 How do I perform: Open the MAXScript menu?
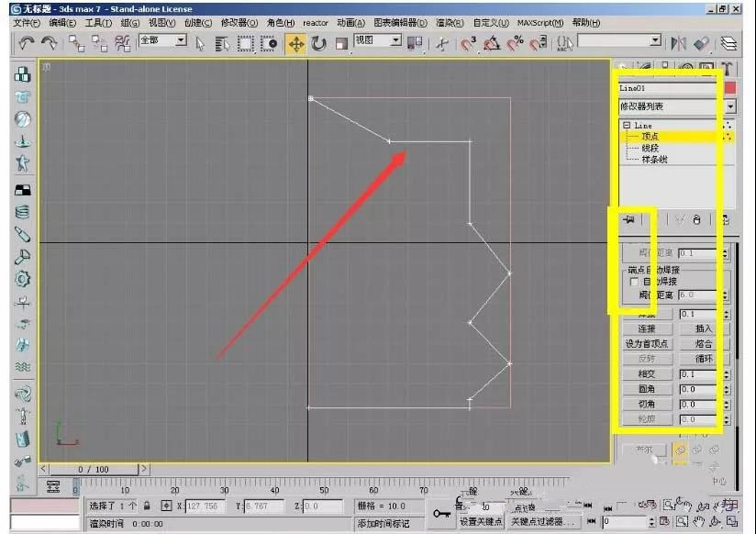pyautogui.click(x=540, y=23)
